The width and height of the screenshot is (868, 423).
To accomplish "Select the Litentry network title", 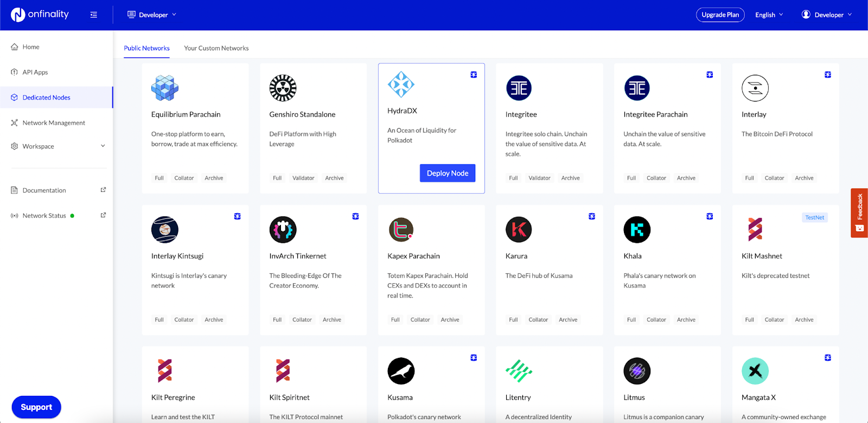I will (518, 398).
